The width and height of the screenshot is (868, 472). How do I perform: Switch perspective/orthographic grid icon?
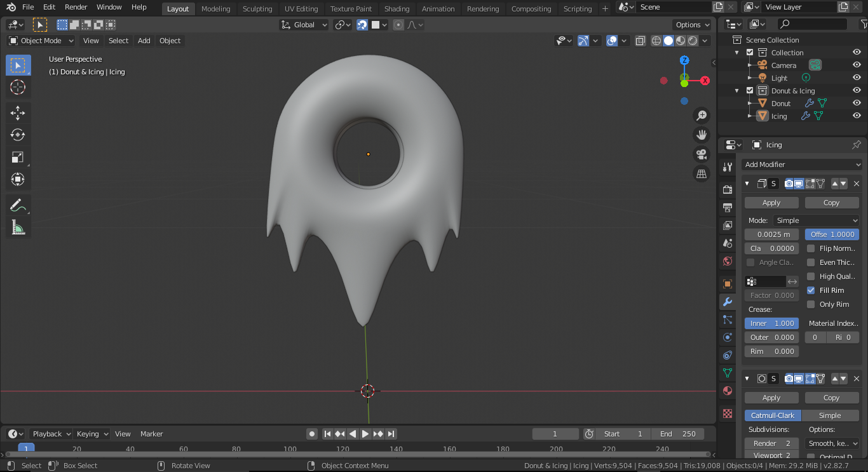click(702, 173)
